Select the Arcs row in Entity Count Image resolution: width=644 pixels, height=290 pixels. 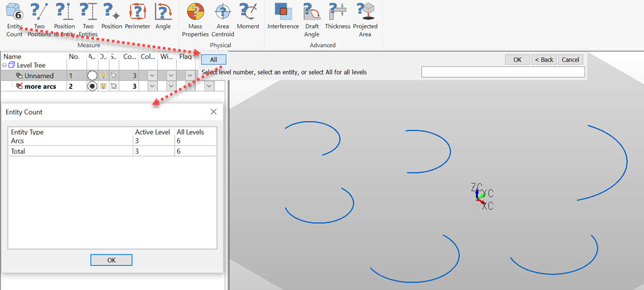tap(112, 141)
